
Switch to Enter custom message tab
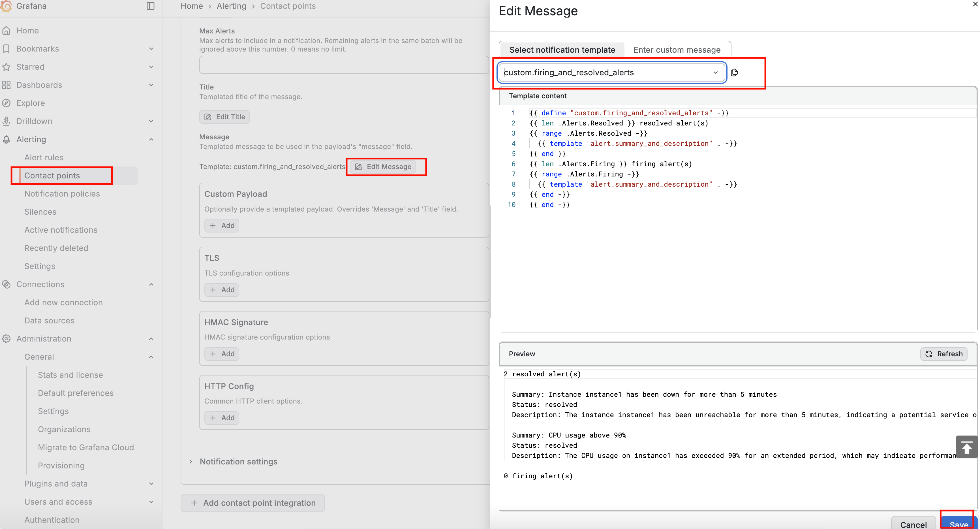pos(677,50)
